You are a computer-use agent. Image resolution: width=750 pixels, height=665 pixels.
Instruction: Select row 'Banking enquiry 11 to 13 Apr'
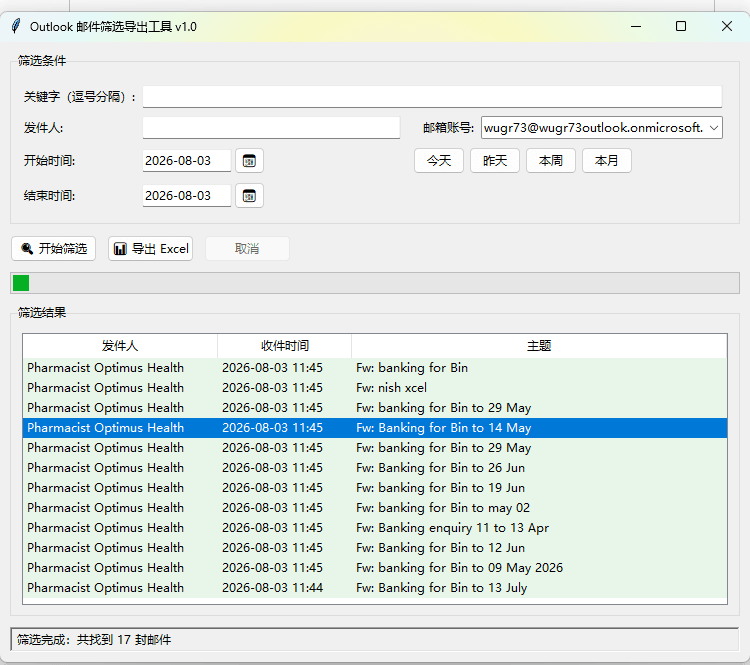[375, 528]
